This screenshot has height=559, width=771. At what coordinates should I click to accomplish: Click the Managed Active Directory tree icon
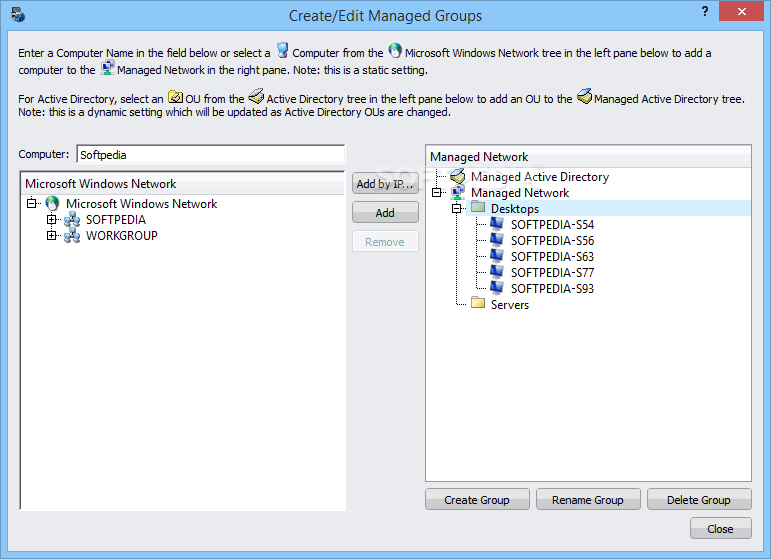click(458, 176)
